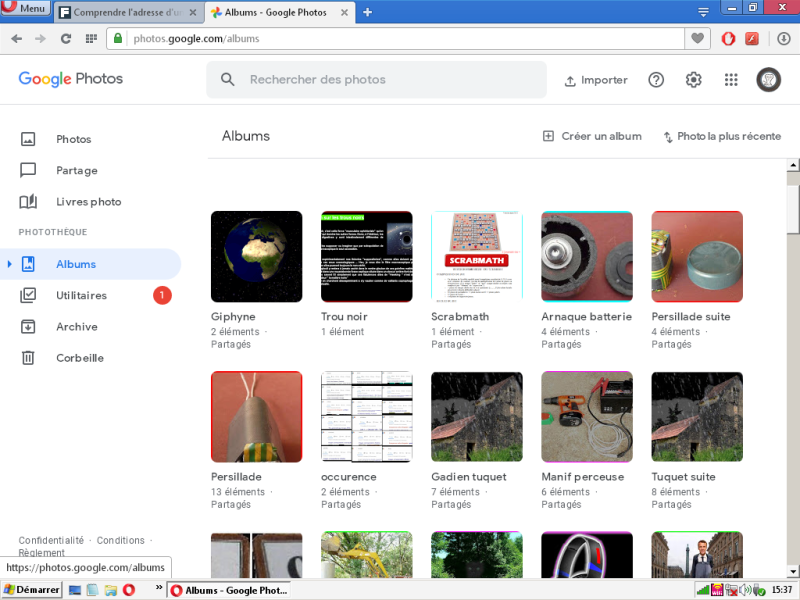The width and height of the screenshot is (800, 600).
Task: Click the Confidentialité footer link
Action: tap(51, 540)
